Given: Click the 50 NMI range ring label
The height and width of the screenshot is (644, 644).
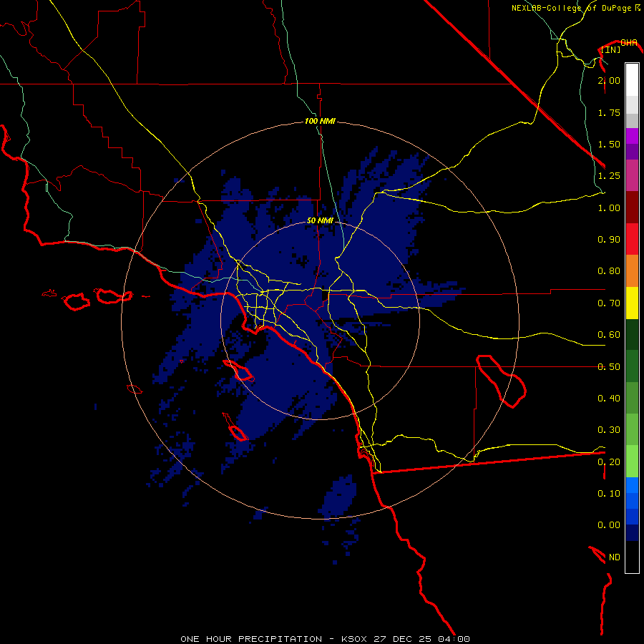Looking at the screenshot, I should click(x=320, y=220).
